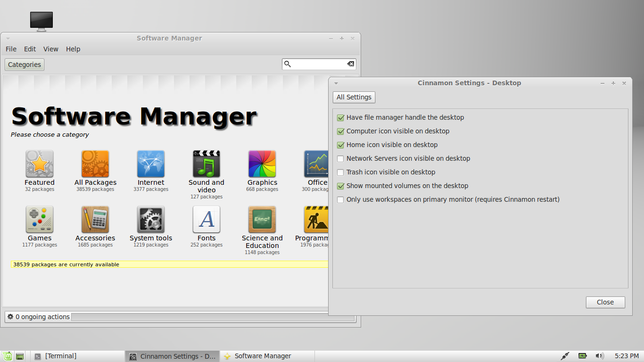Open the Internet category icon
Screen dimensions: 644x362
pyautogui.click(x=151, y=164)
